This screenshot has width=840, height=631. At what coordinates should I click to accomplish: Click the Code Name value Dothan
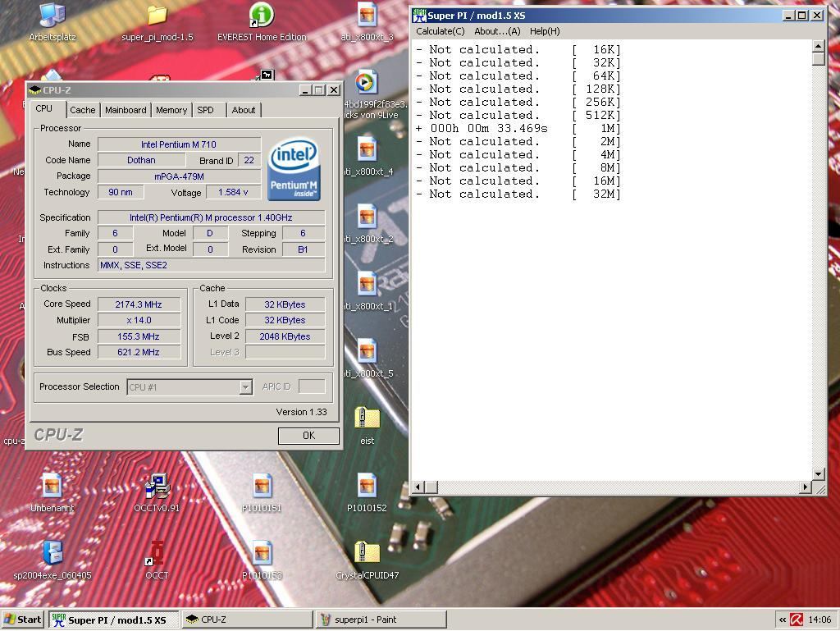[141, 160]
